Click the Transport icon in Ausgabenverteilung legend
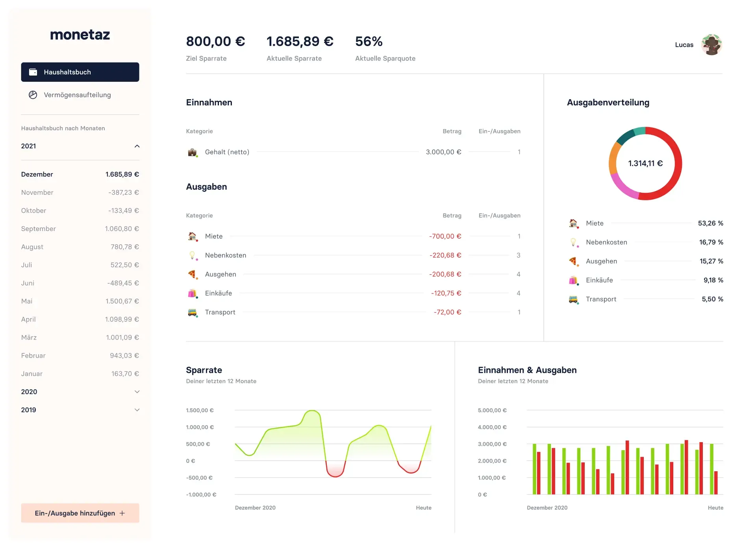The image size is (756, 548). (573, 299)
